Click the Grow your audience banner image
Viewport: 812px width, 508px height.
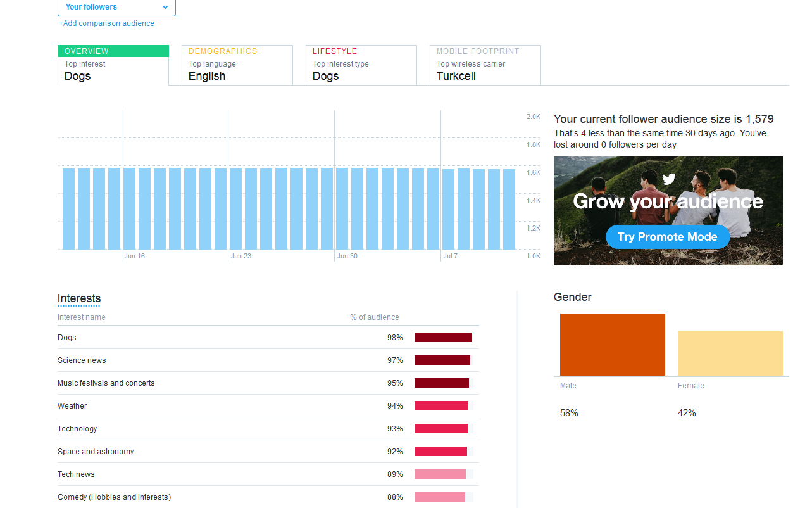pyautogui.click(x=668, y=211)
